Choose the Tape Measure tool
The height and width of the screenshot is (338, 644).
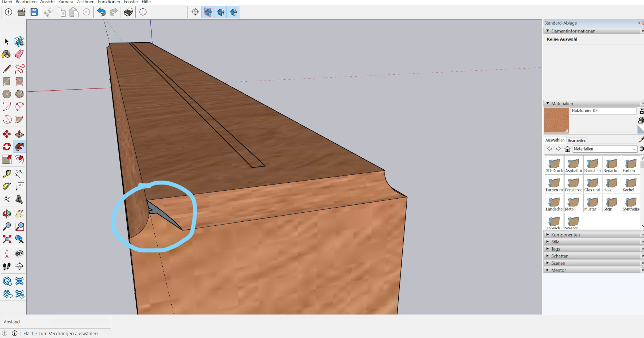coord(6,174)
